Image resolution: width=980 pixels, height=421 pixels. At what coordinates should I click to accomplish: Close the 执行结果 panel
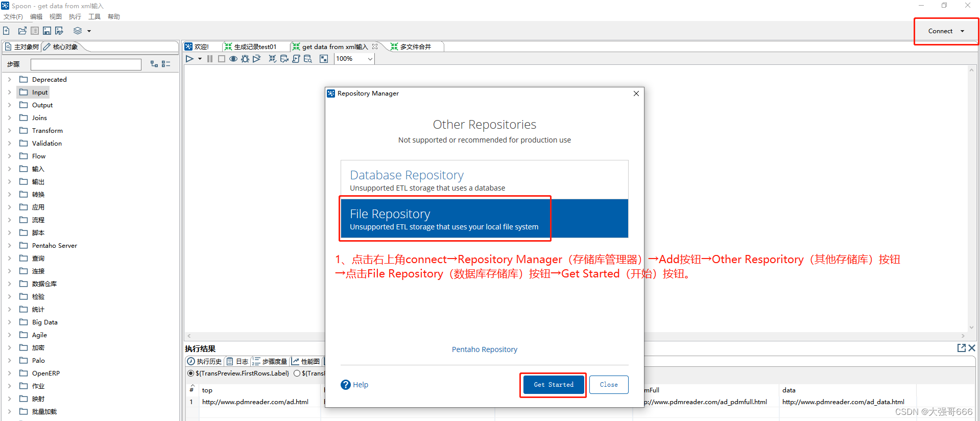pyautogui.click(x=972, y=348)
